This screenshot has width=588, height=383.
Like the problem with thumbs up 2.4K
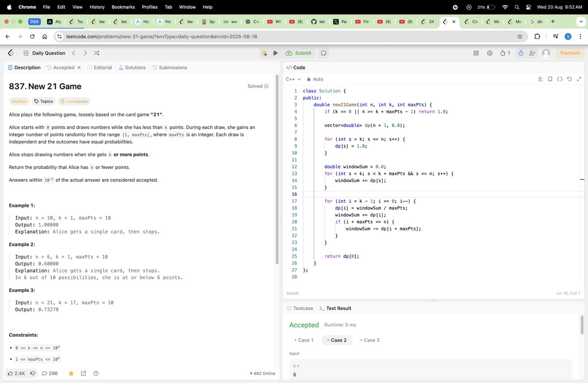(x=16, y=374)
